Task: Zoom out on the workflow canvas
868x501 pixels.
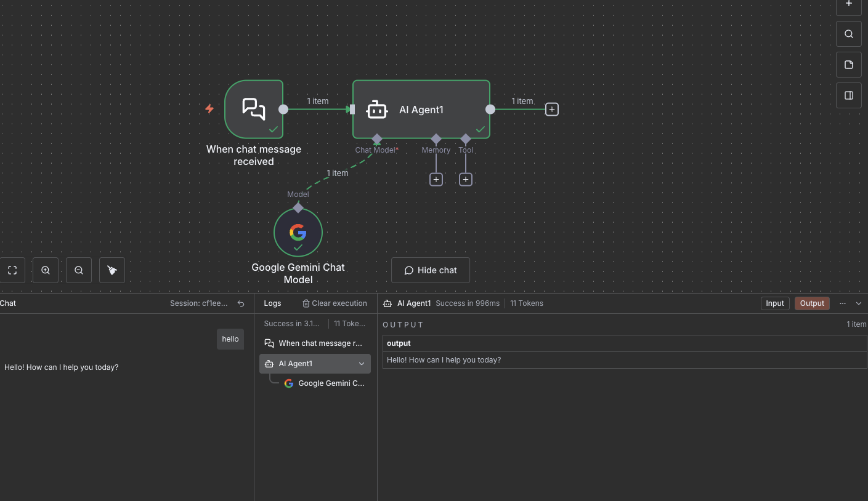Action: pyautogui.click(x=79, y=270)
